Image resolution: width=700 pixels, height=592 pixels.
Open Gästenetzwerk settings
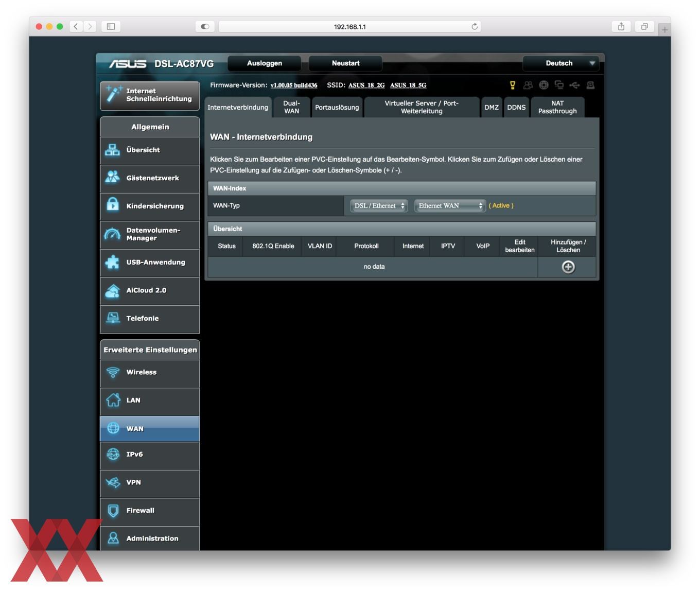tap(150, 178)
